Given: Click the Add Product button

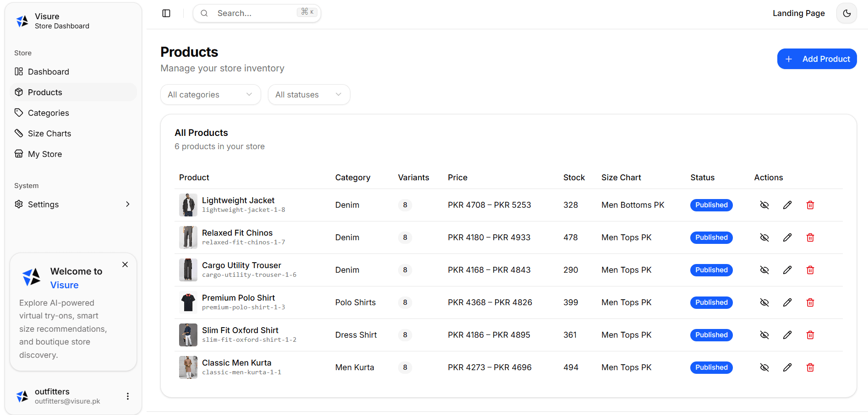Looking at the screenshot, I should point(817,59).
